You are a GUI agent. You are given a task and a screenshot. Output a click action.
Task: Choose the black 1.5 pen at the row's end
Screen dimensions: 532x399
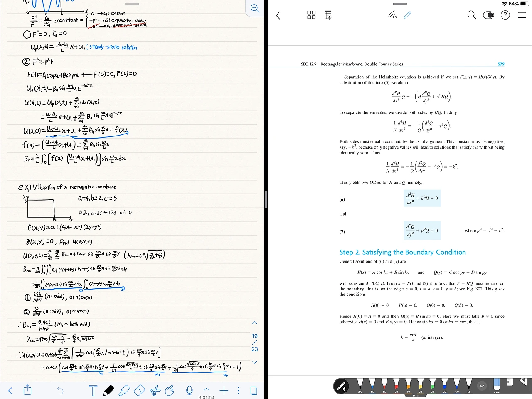click(468, 386)
